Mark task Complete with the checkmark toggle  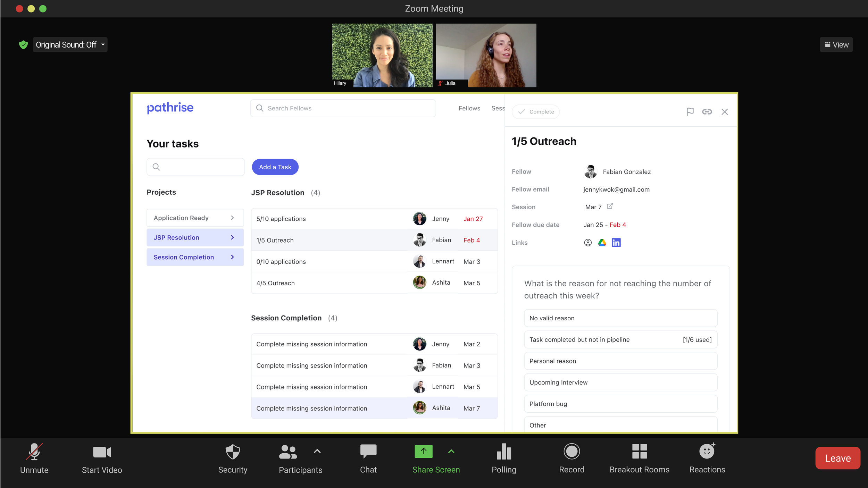535,112
